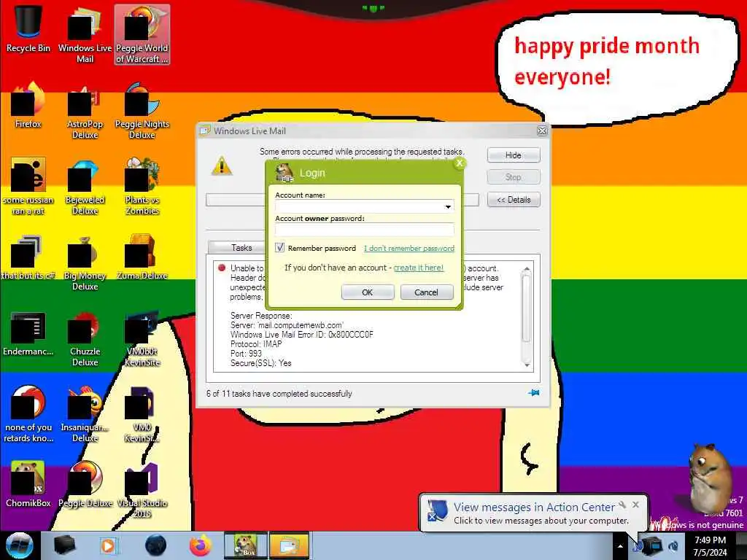Open the media player taskbar icon
Image resolution: width=747 pixels, height=560 pixels.
(x=108, y=545)
